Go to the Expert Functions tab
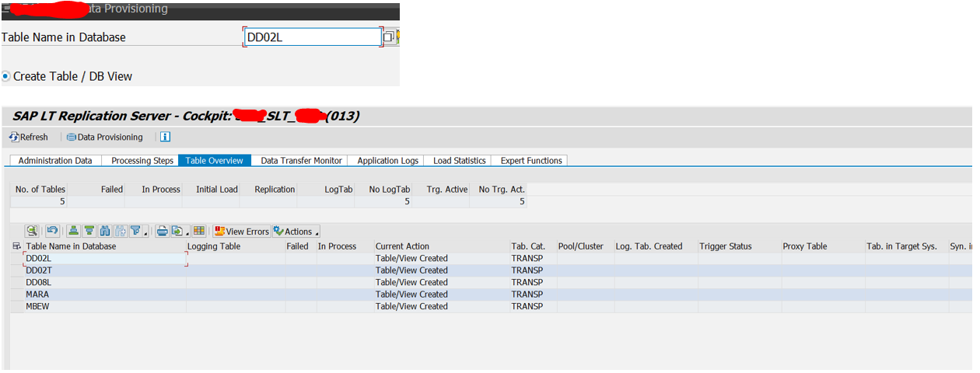980x373 pixels. click(530, 161)
